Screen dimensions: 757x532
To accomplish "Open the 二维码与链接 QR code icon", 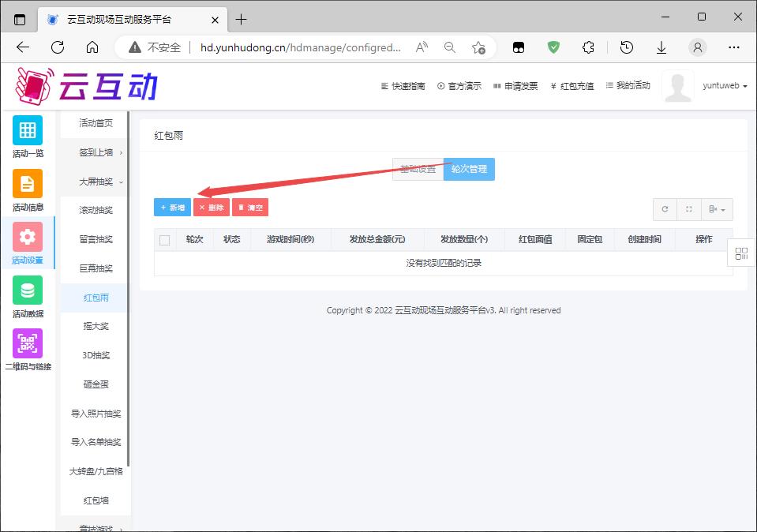I will point(28,343).
